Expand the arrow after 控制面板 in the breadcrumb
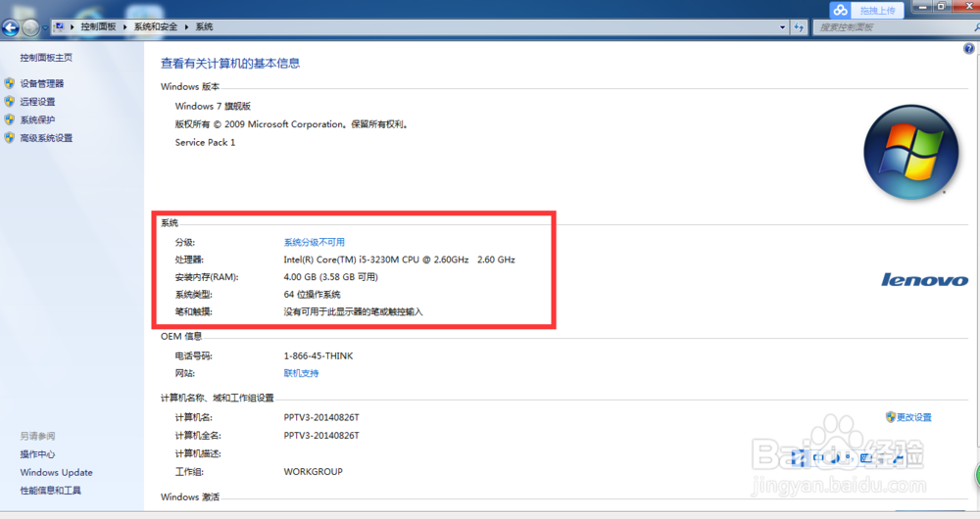 (125, 26)
